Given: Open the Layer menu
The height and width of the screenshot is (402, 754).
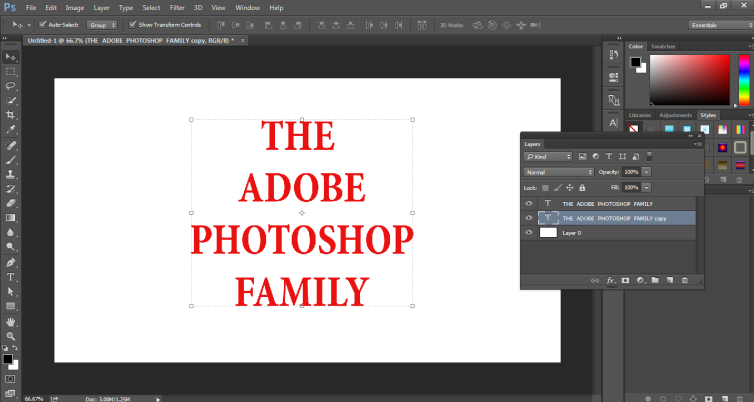Looking at the screenshot, I should pos(101,8).
